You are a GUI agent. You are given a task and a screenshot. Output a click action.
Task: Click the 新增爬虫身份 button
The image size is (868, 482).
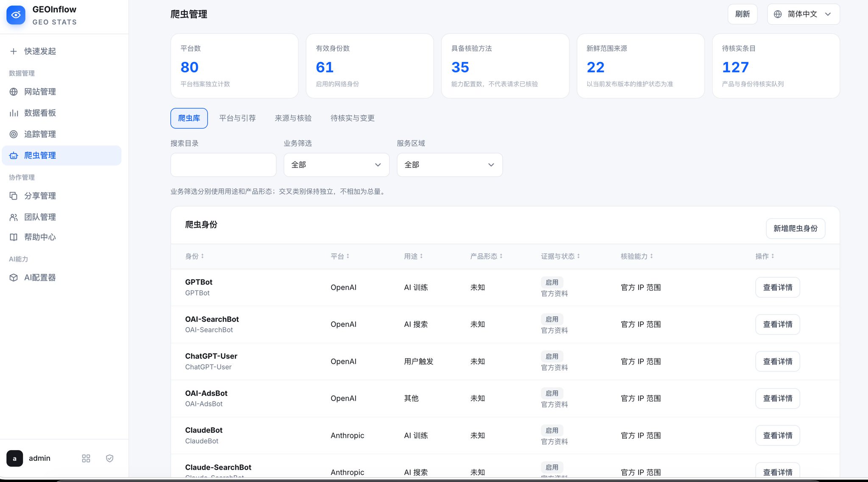[x=796, y=228]
